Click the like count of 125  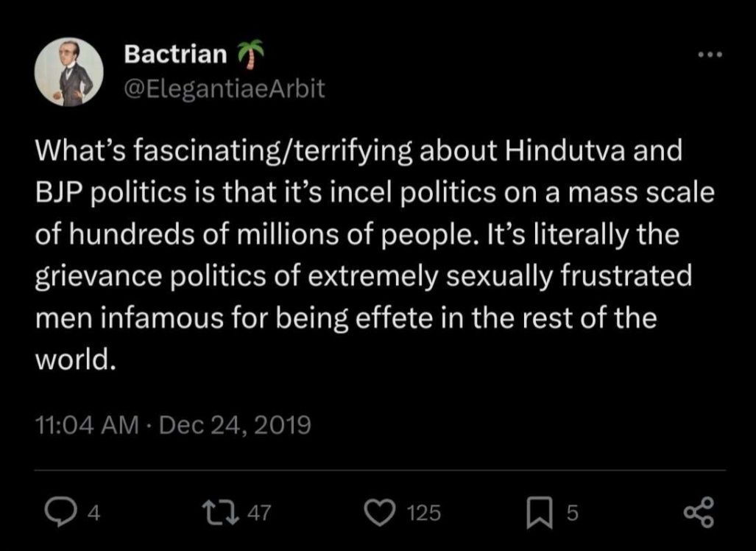click(x=423, y=513)
